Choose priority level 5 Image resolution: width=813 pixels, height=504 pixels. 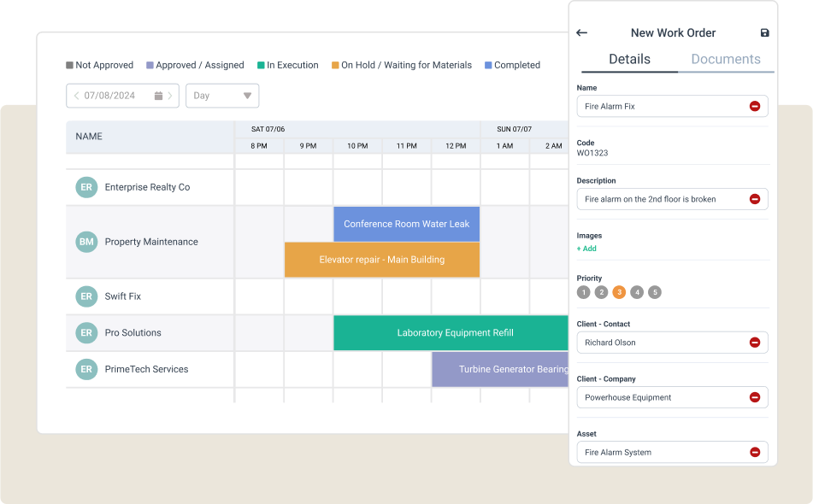coord(655,292)
